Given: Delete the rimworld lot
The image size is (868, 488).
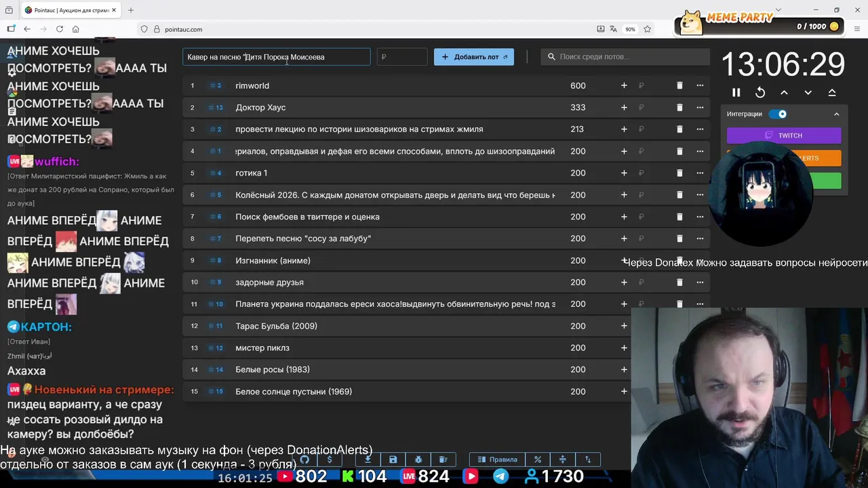Looking at the screenshot, I should tap(679, 85).
